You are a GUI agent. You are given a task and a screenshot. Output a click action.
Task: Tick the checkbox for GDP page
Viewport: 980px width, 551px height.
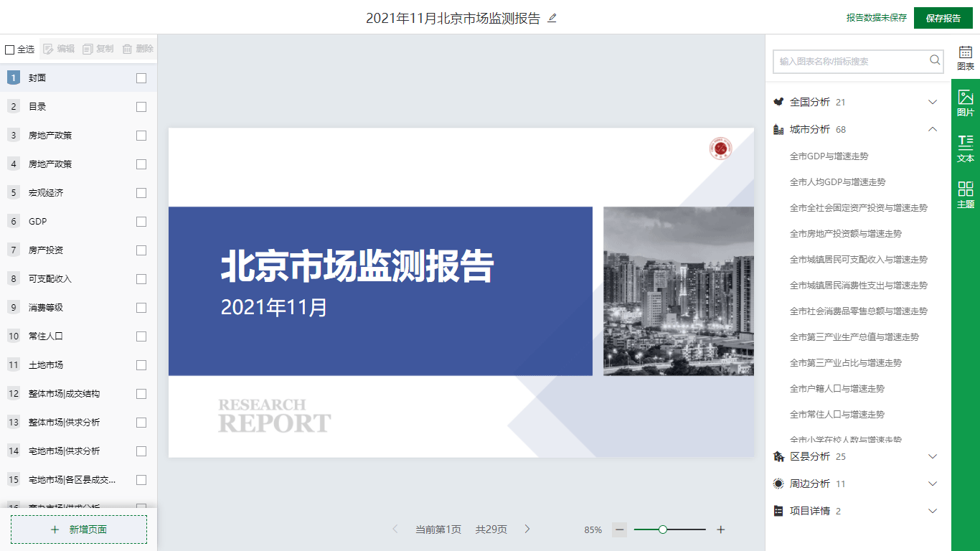click(141, 222)
